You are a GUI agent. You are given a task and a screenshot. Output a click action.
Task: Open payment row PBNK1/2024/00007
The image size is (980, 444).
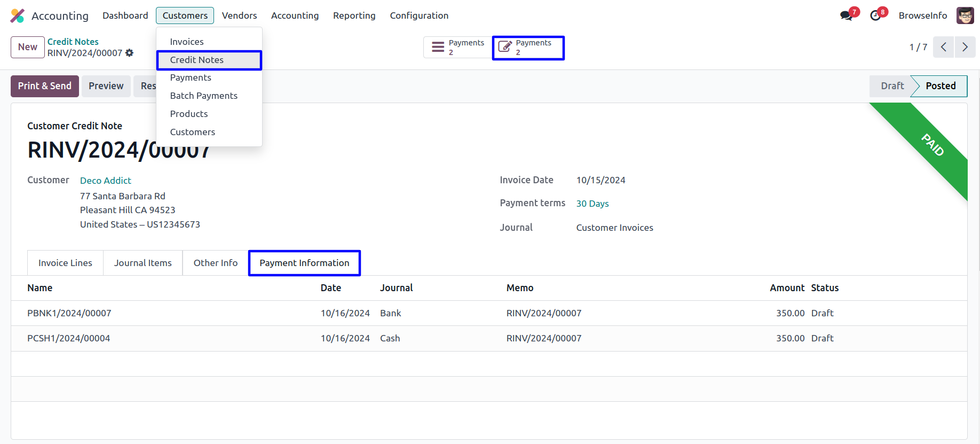[69, 313]
